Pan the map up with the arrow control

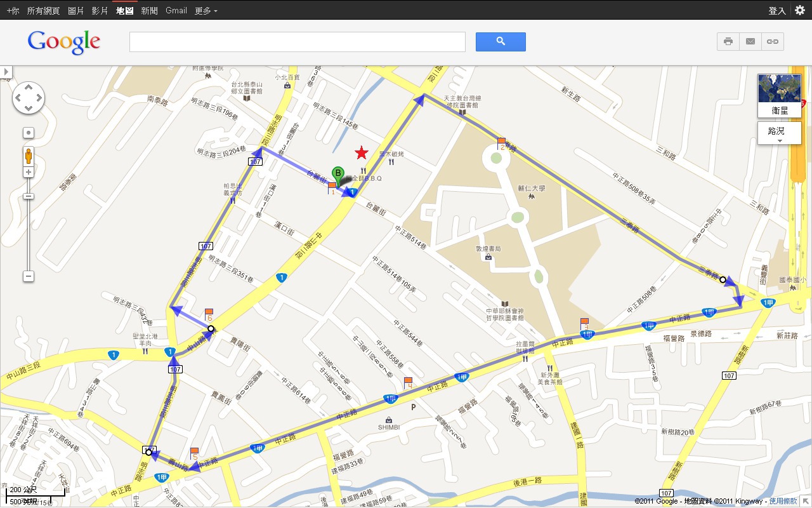coord(29,88)
